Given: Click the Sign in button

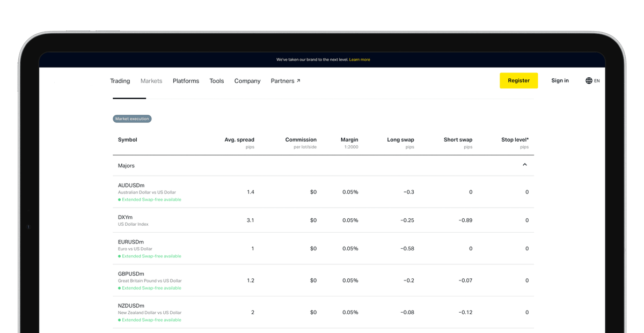Looking at the screenshot, I should pyautogui.click(x=560, y=80).
